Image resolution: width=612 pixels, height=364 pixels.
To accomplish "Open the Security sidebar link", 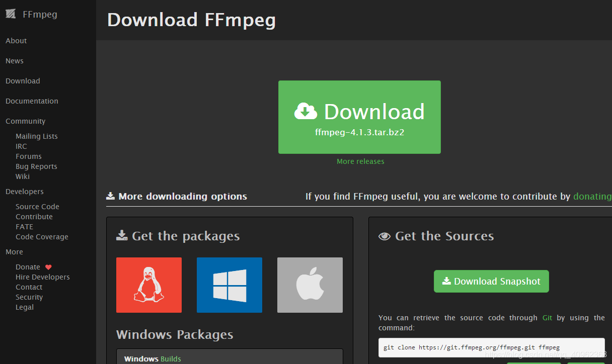I will pyautogui.click(x=29, y=297).
